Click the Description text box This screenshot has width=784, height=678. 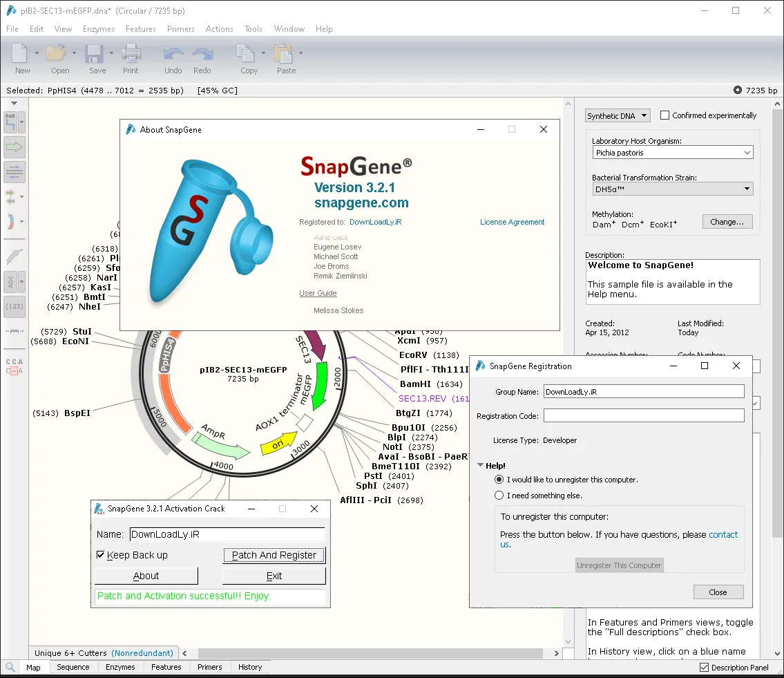coord(673,282)
